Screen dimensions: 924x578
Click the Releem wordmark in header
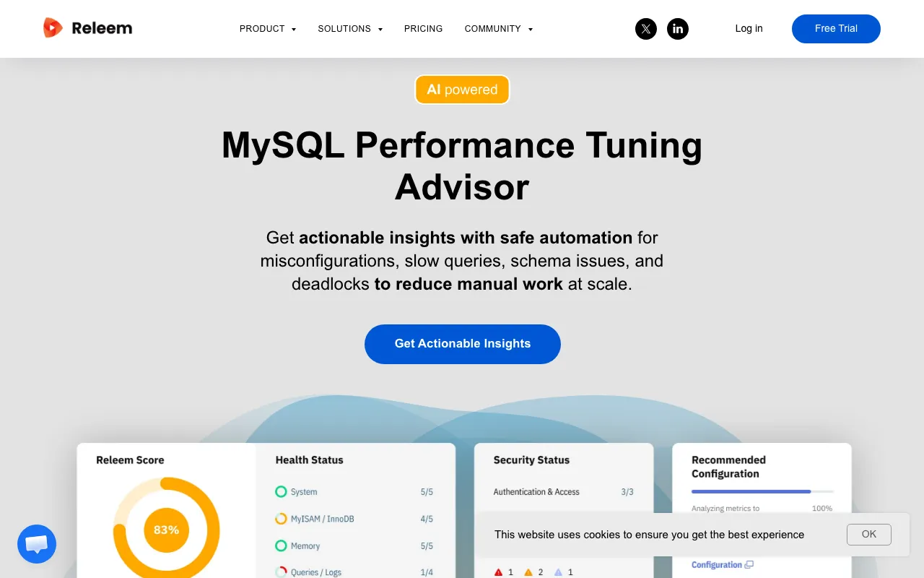tap(102, 29)
